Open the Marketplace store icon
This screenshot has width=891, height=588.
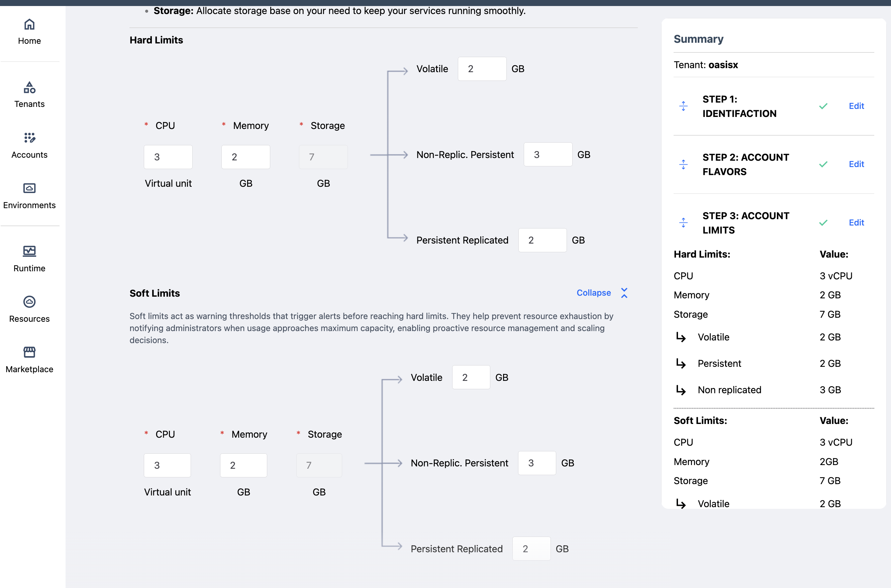pyautogui.click(x=29, y=352)
